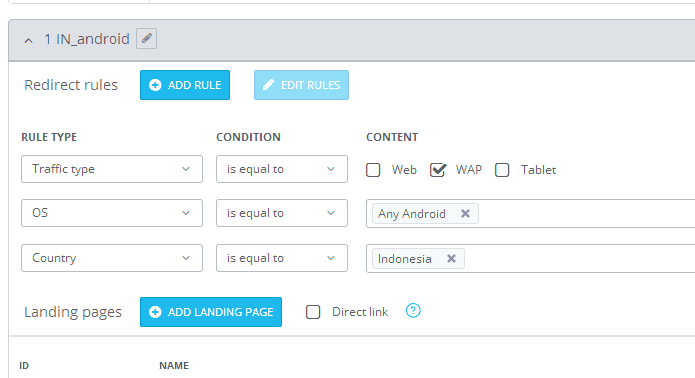Collapse the 1 IN_android section

click(28, 41)
